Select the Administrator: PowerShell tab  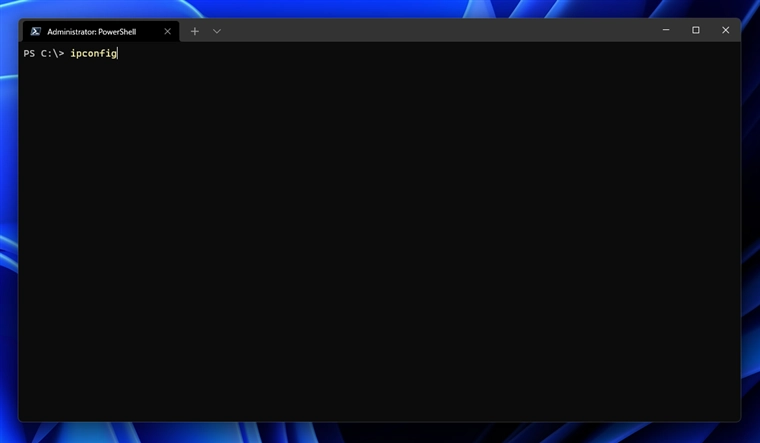pos(101,32)
